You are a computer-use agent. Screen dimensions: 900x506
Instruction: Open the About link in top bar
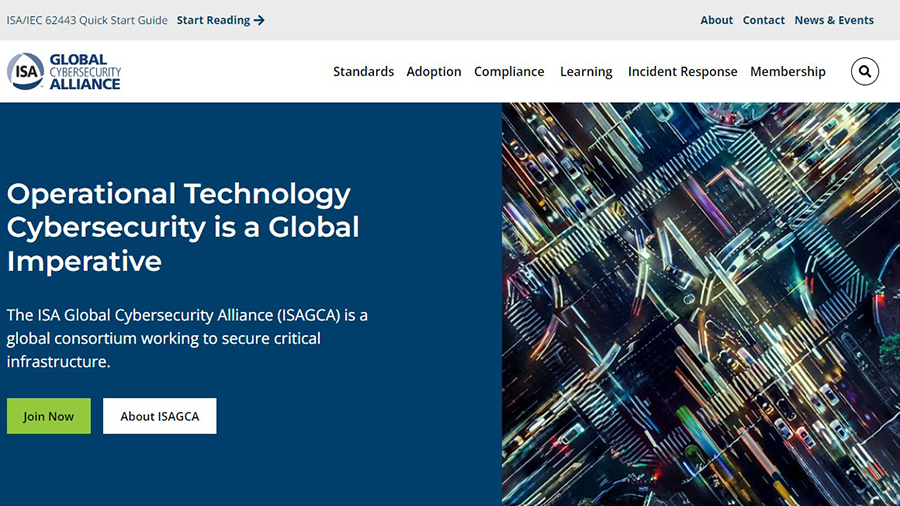point(716,20)
